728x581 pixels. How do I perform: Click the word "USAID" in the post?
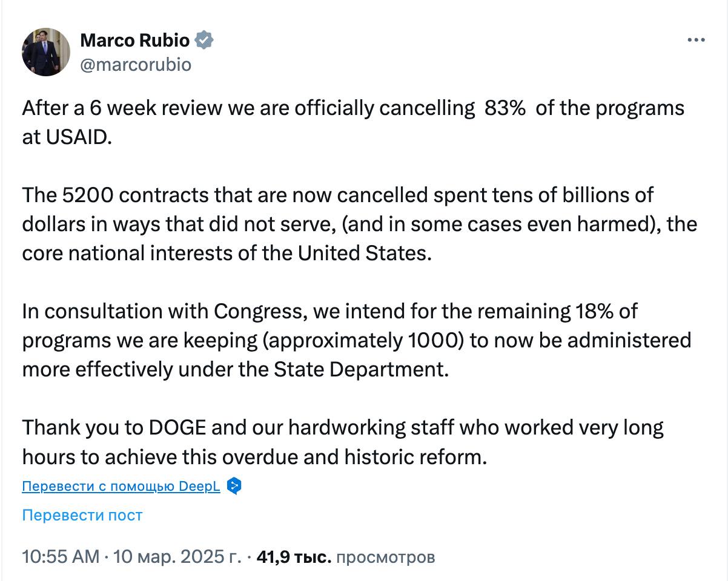point(78,137)
